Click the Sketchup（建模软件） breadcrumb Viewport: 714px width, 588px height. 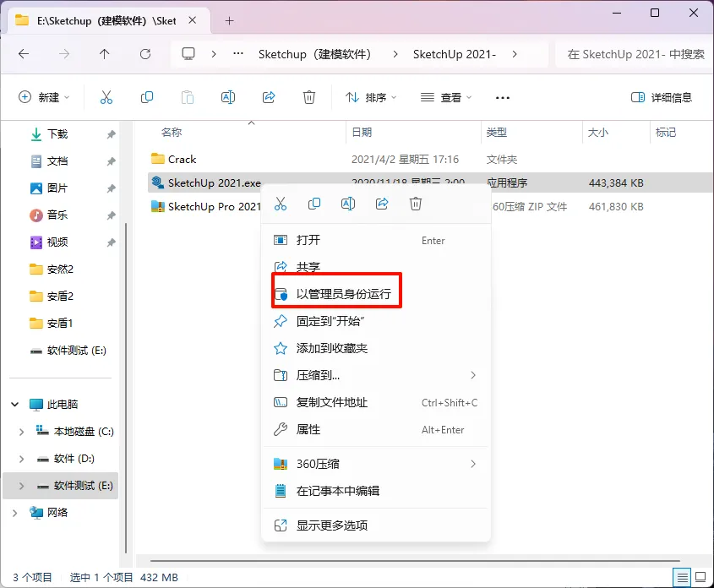tap(314, 54)
